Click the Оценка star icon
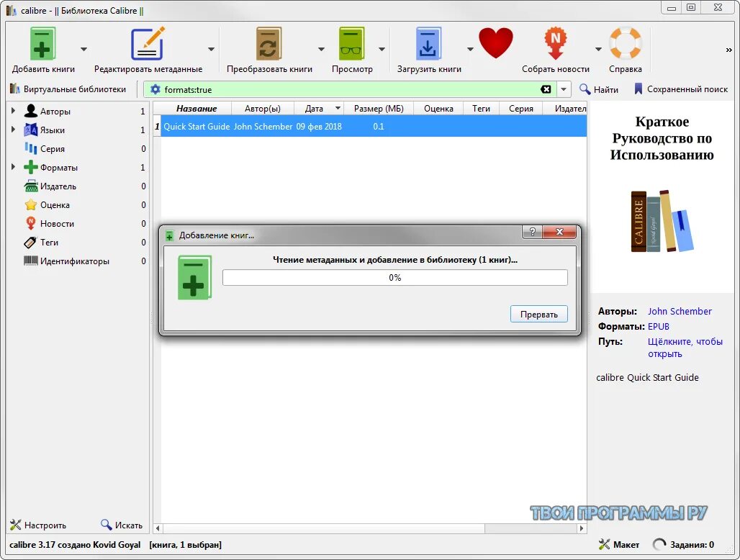Viewport: 740px width, 560px height. pos(31,204)
